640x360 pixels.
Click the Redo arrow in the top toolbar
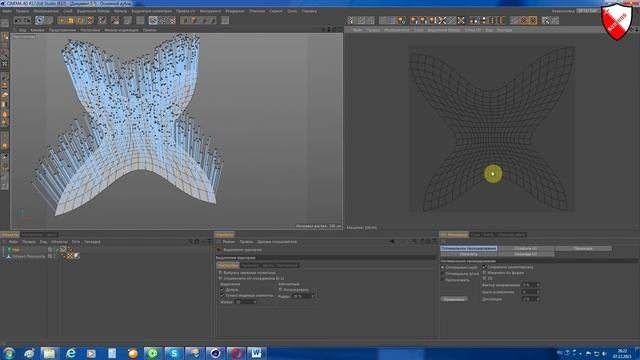click(27, 20)
